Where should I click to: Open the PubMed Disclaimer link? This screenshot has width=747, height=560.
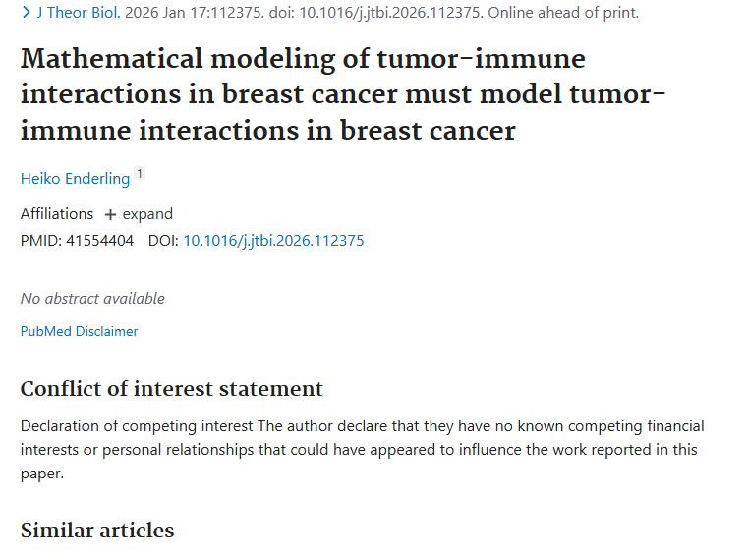pyautogui.click(x=79, y=331)
